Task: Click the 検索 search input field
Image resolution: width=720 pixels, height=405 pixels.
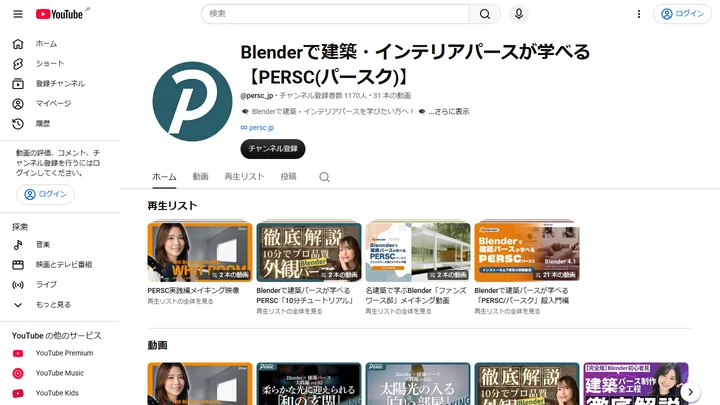Action: point(335,14)
